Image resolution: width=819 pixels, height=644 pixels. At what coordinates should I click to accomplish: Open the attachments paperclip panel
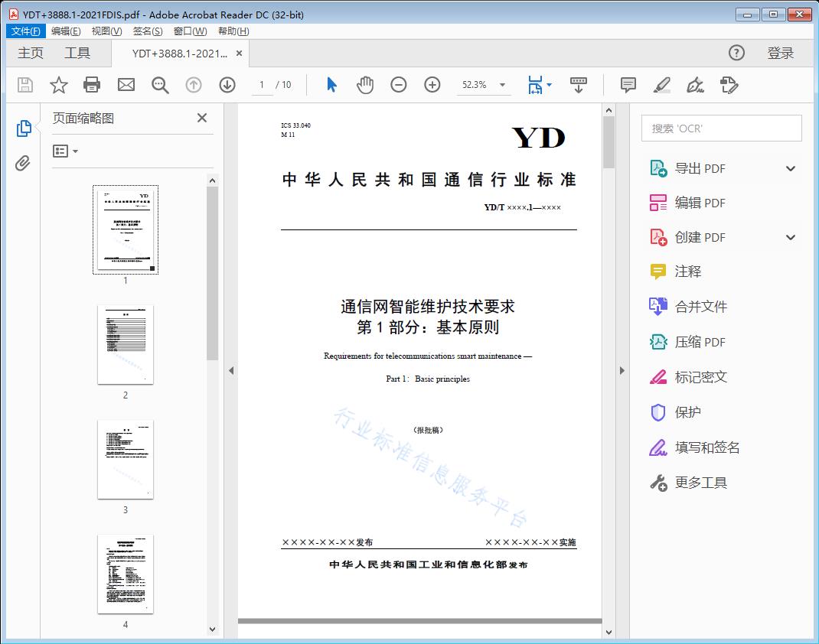tap(23, 161)
